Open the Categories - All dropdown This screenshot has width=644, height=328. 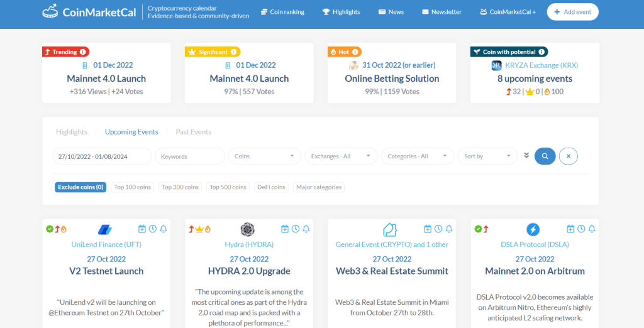pos(418,156)
